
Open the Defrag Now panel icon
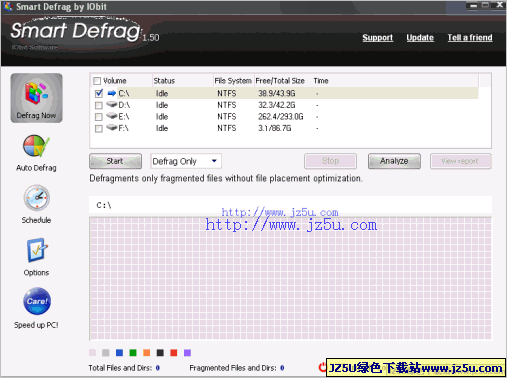coord(36,98)
